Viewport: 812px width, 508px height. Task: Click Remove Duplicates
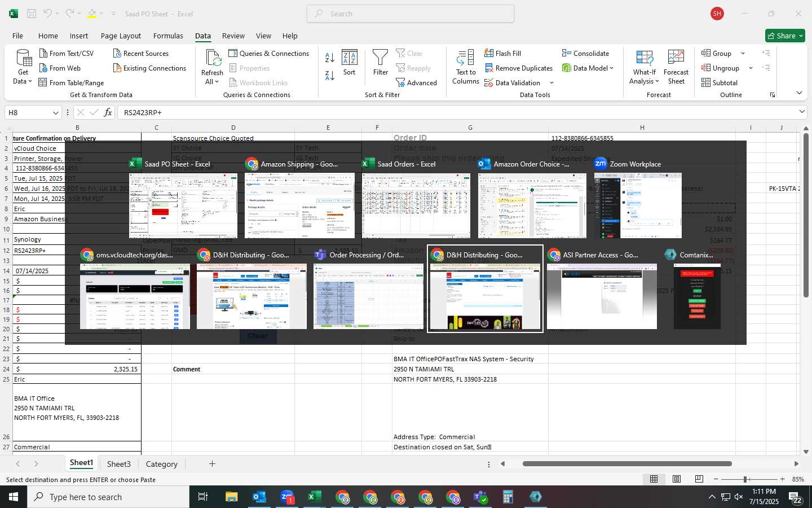coord(518,68)
